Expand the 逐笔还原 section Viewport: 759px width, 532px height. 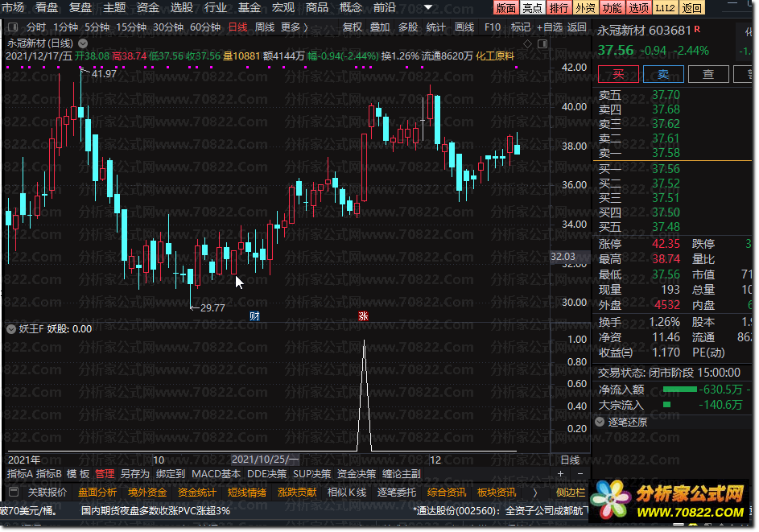pos(600,422)
